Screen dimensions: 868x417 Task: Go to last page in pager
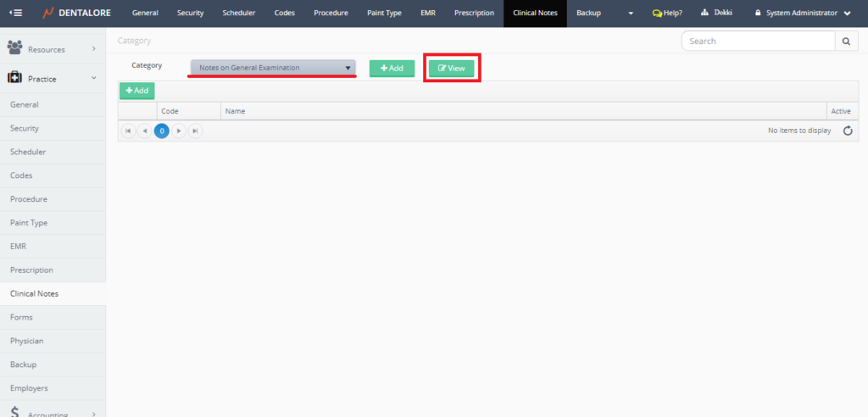(195, 131)
